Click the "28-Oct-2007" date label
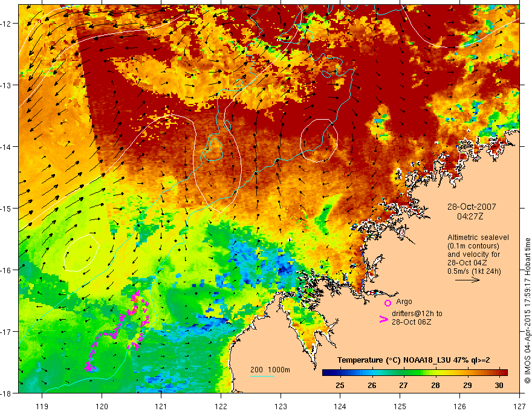 click(472, 207)
